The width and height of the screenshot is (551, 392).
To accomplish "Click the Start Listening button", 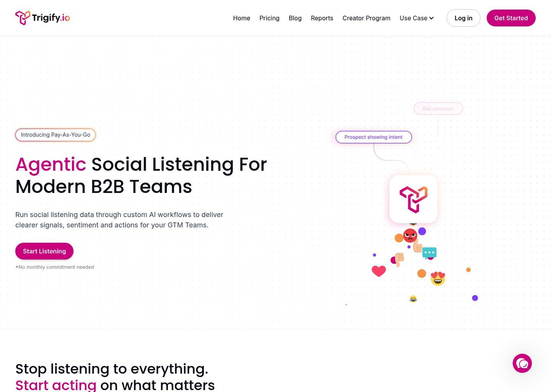I will [x=44, y=251].
